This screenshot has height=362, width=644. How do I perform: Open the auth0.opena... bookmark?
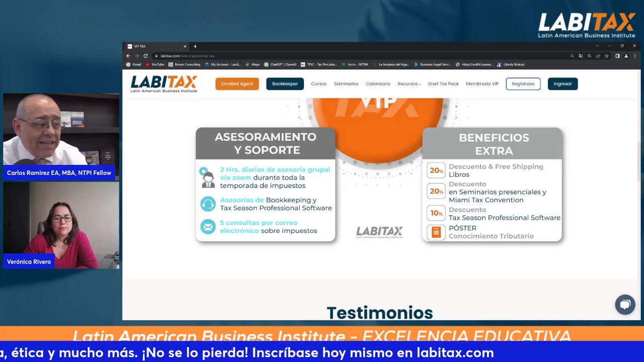click(474, 64)
